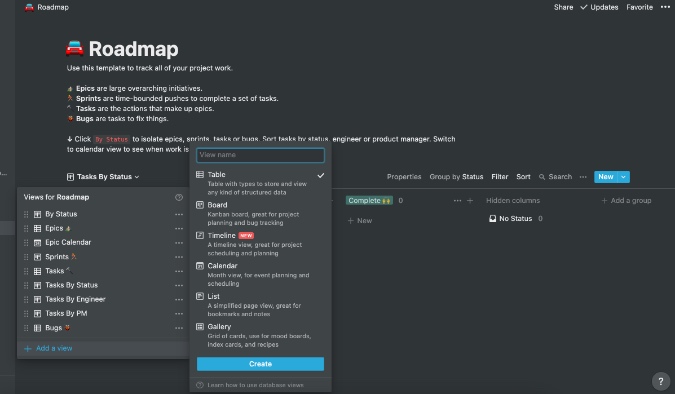Open Properties settings
675x394 pixels.
tap(404, 177)
